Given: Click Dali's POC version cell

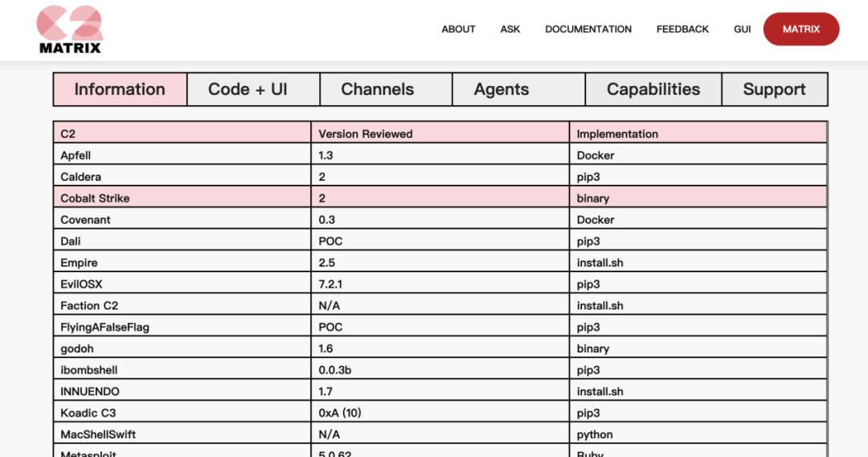Looking at the screenshot, I should click(440, 241).
